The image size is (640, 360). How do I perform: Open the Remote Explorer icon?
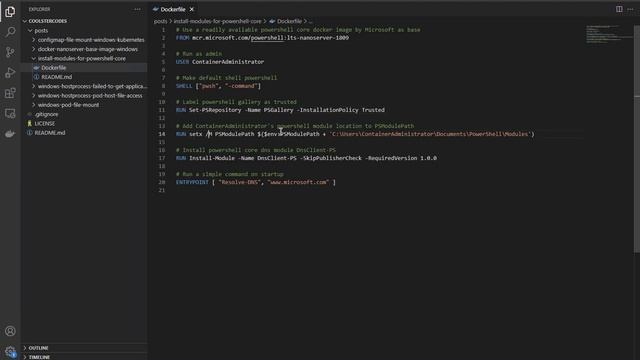point(10,113)
